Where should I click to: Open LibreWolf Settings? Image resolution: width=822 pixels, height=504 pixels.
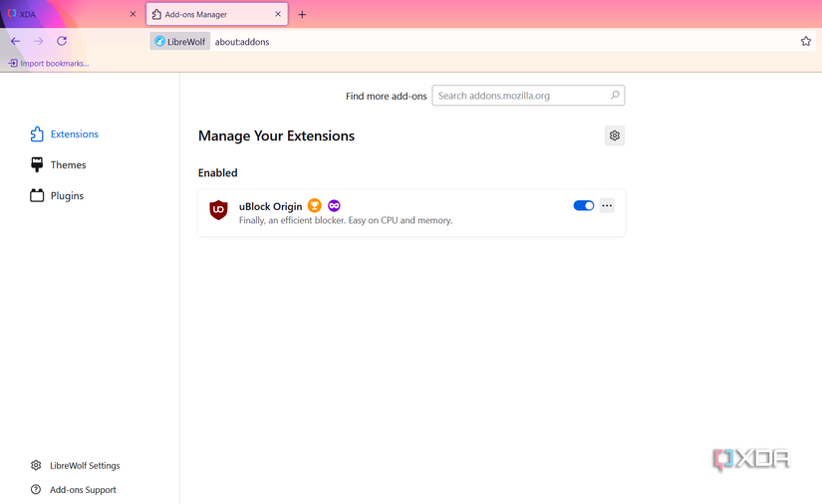pos(76,465)
